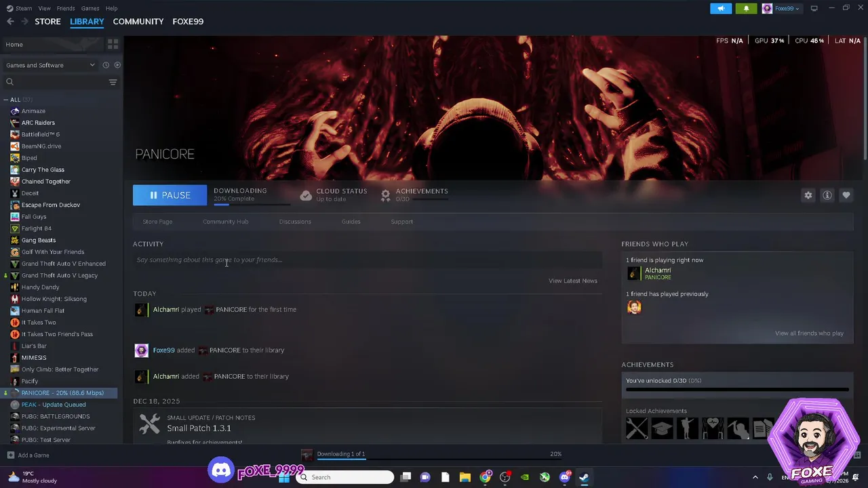
Task: Expand the Games and Software dropdown
Action: tap(51, 65)
